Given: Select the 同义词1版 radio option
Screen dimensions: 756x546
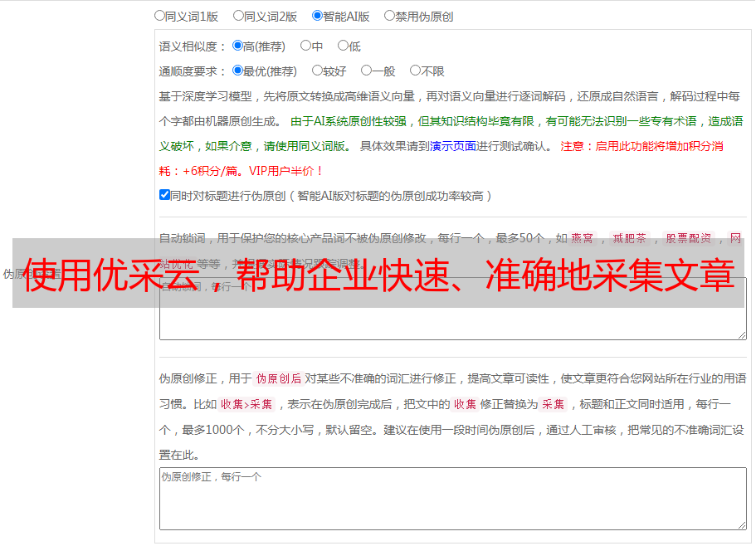Looking at the screenshot, I should point(159,16).
